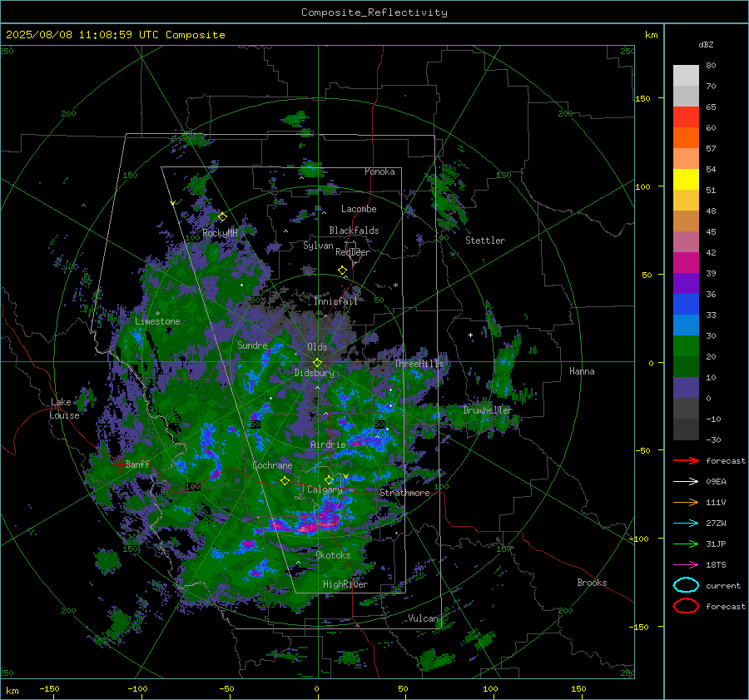Click the cyan current ellipse icon

[686, 585]
